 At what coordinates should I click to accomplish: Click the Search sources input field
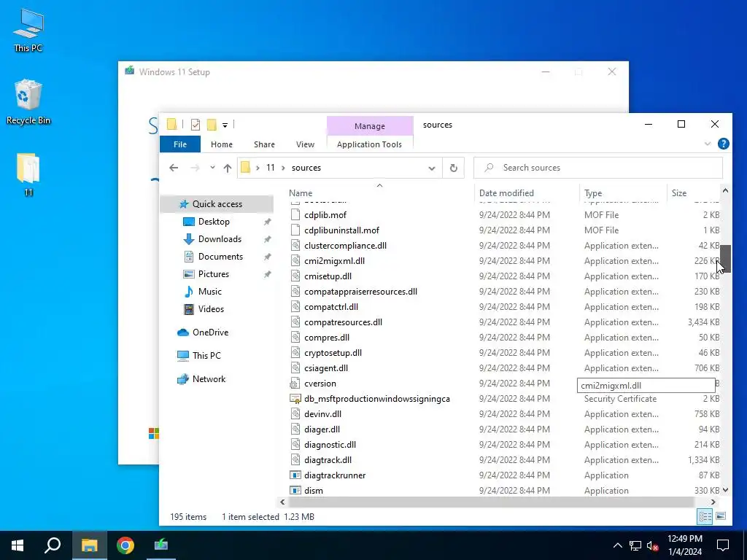[598, 168]
